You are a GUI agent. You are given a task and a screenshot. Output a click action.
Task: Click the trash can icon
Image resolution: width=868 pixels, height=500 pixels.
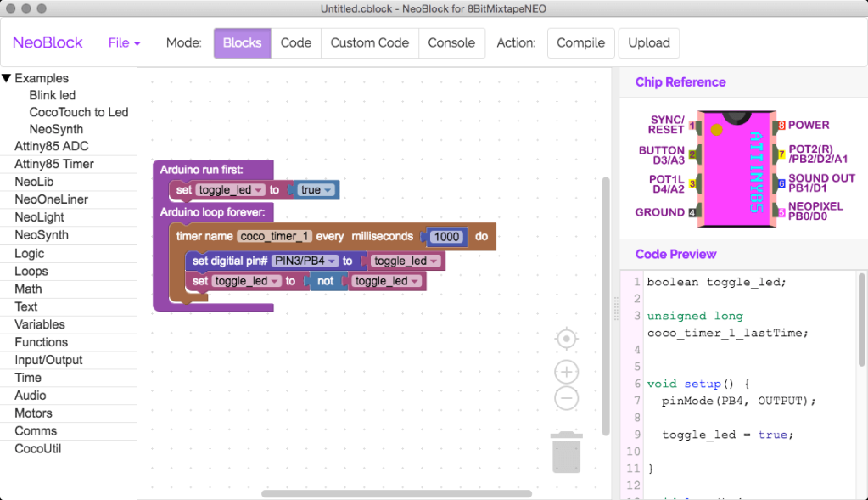(566, 452)
